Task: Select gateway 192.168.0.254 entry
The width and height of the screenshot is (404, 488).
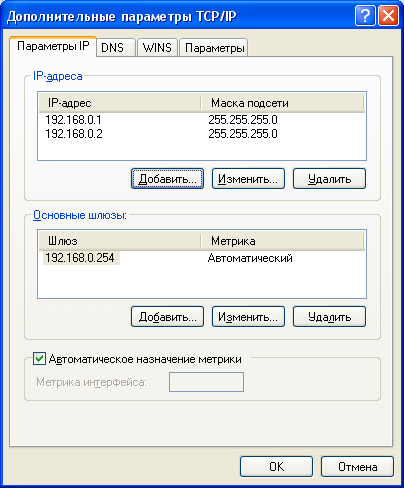Action: [x=81, y=258]
